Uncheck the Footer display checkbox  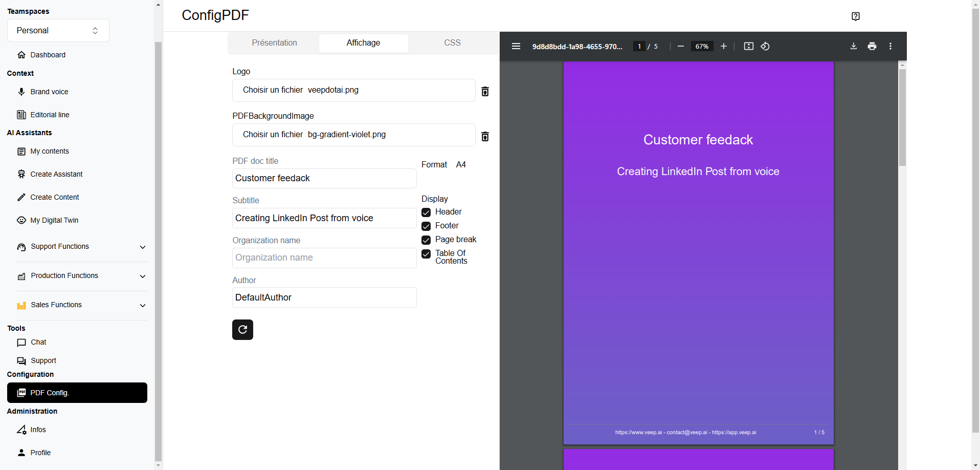[x=426, y=226]
